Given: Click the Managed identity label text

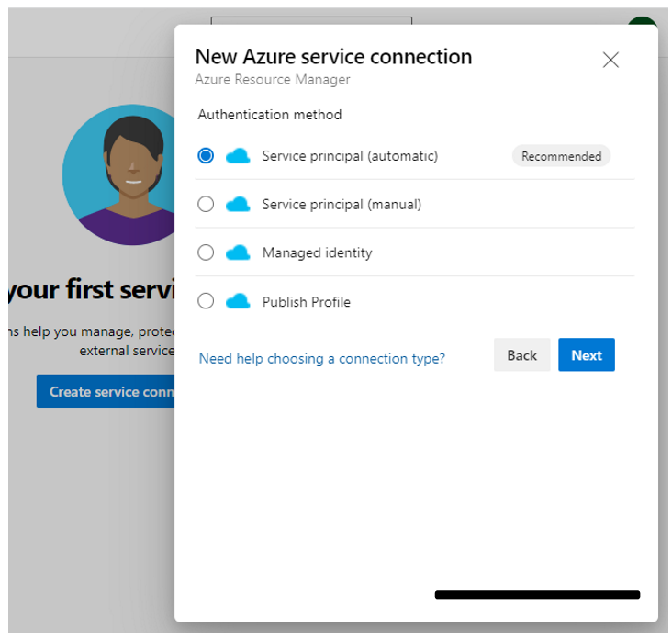Looking at the screenshot, I should (317, 252).
